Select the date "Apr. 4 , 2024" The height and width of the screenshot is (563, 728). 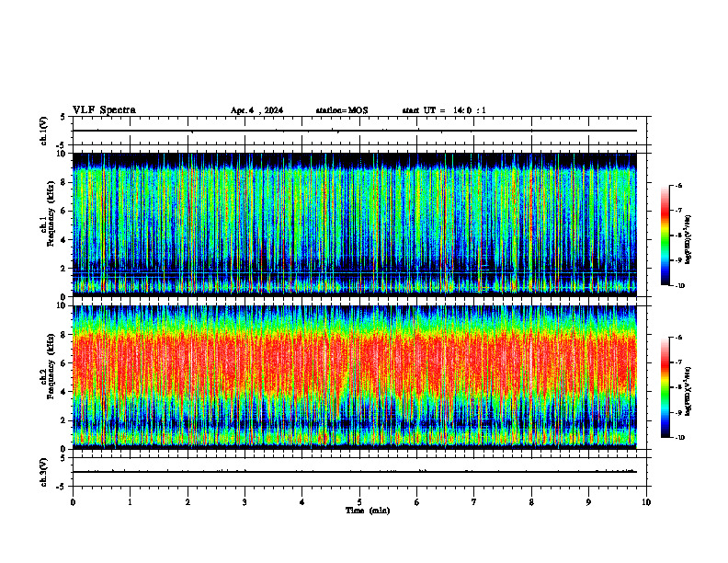coord(256,110)
